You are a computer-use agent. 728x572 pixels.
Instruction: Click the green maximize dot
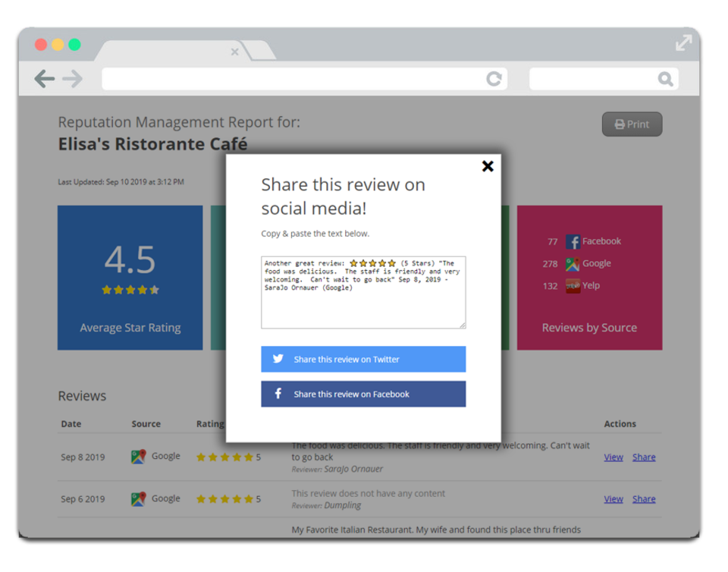tap(74, 45)
